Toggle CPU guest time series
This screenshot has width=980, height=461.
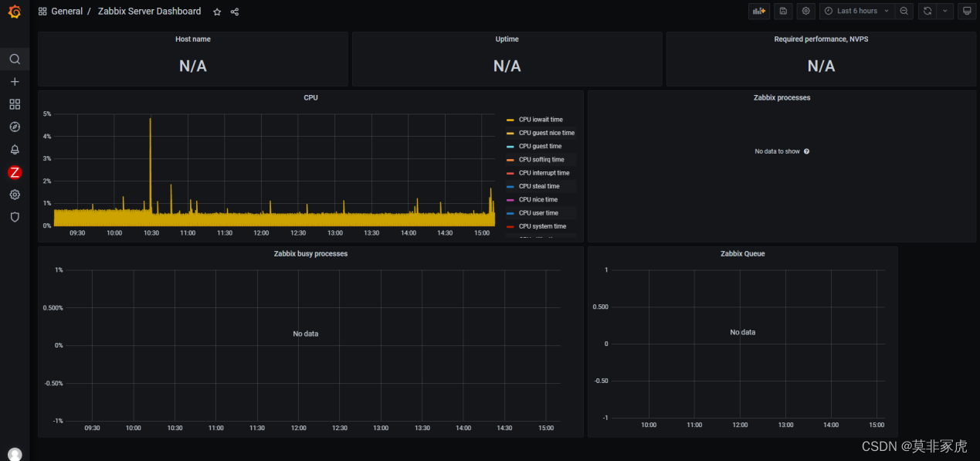540,146
